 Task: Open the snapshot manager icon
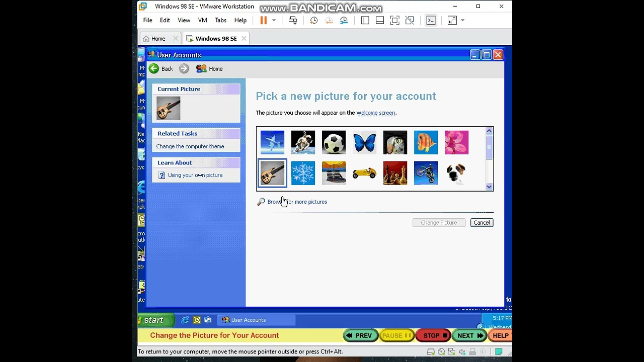pyautogui.click(x=344, y=20)
